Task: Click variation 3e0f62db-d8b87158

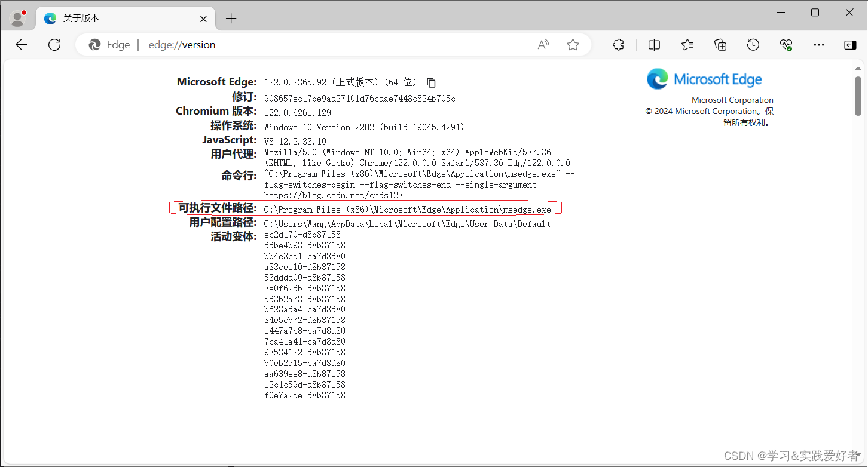Action: pyautogui.click(x=305, y=288)
